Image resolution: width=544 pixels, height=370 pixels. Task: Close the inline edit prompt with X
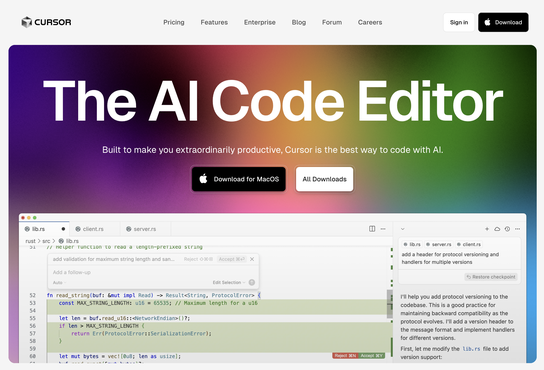click(x=252, y=259)
